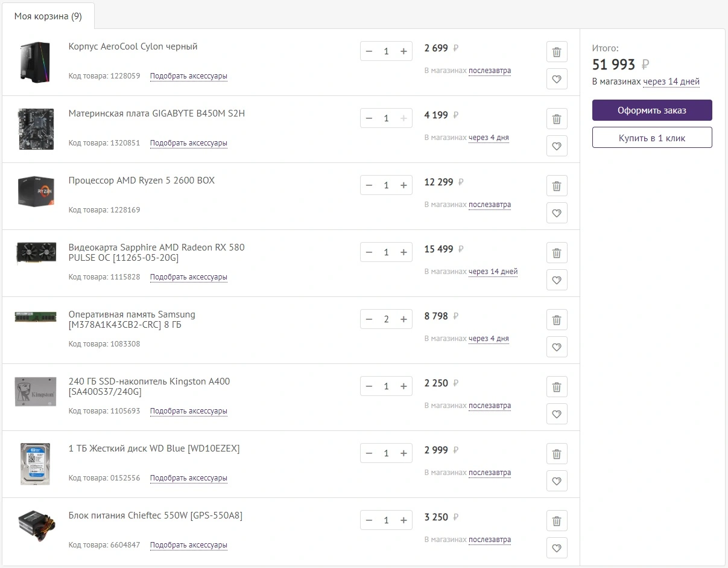The height and width of the screenshot is (568, 728).
Task: Open 240 ГБ SSD-накопитель Kingston A400 title
Action: tap(149, 386)
